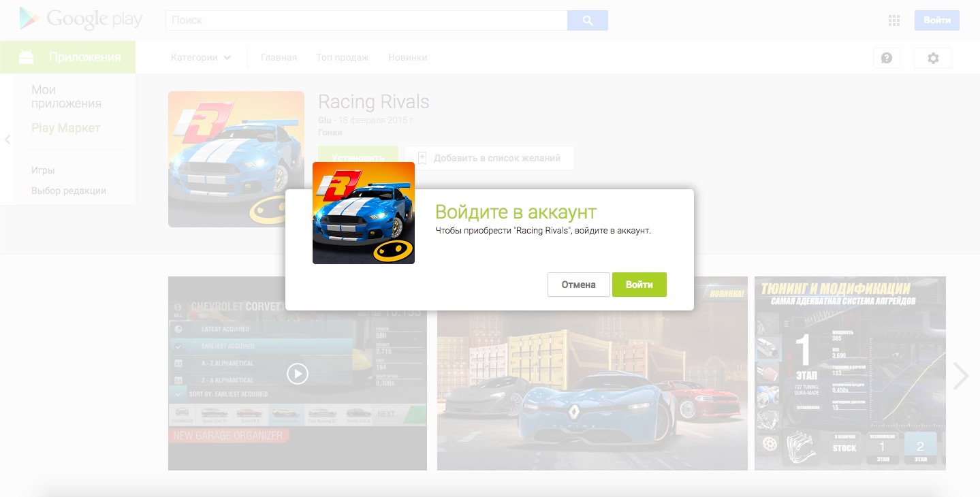Screen dimensions: 980x497
Task: Open Игры in sidebar
Action: coord(43,170)
